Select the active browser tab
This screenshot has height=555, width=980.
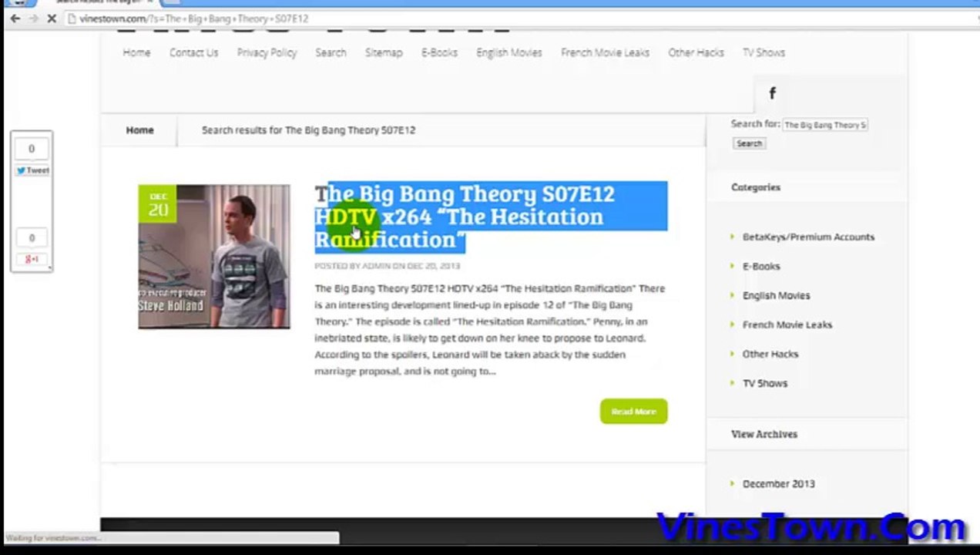(100, 3)
